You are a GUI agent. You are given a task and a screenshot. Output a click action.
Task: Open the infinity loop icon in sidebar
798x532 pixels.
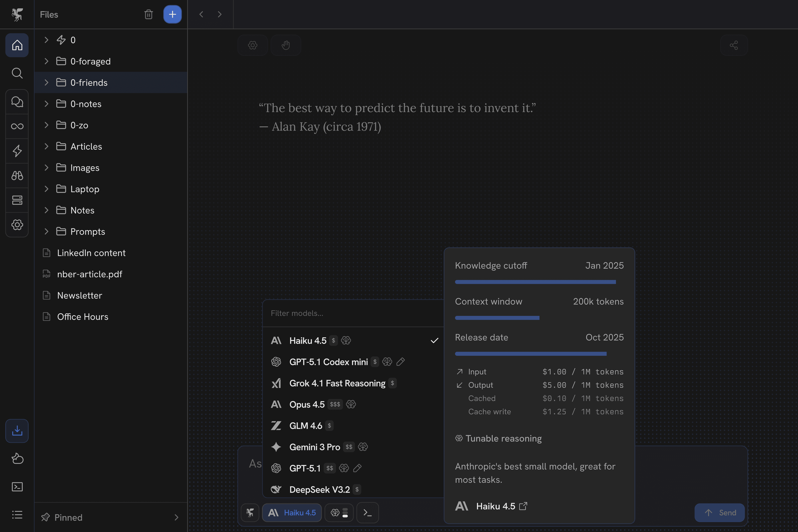[17, 126]
